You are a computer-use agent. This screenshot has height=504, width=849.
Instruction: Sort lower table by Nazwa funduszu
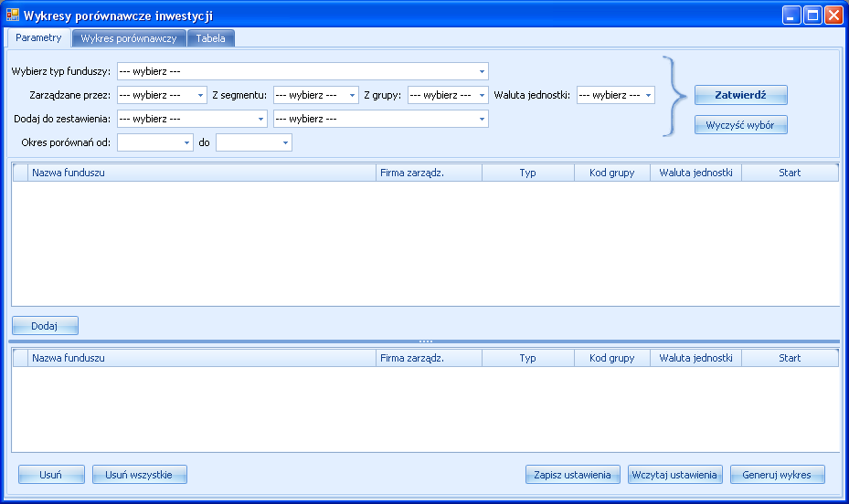(x=201, y=358)
